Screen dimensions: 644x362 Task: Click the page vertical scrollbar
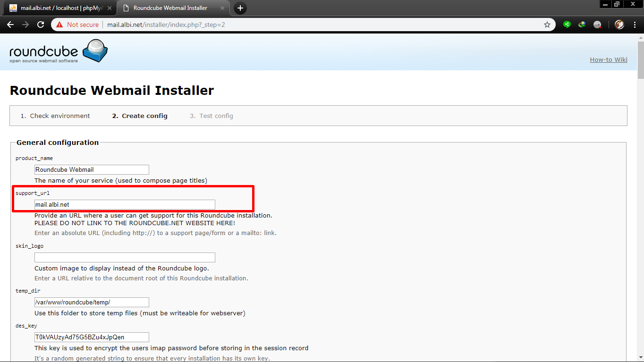click(x=641, y=59)
